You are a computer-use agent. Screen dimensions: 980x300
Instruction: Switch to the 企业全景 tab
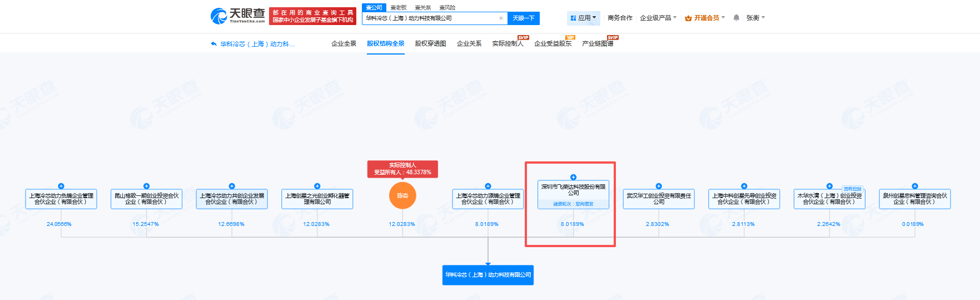(344, 43)
